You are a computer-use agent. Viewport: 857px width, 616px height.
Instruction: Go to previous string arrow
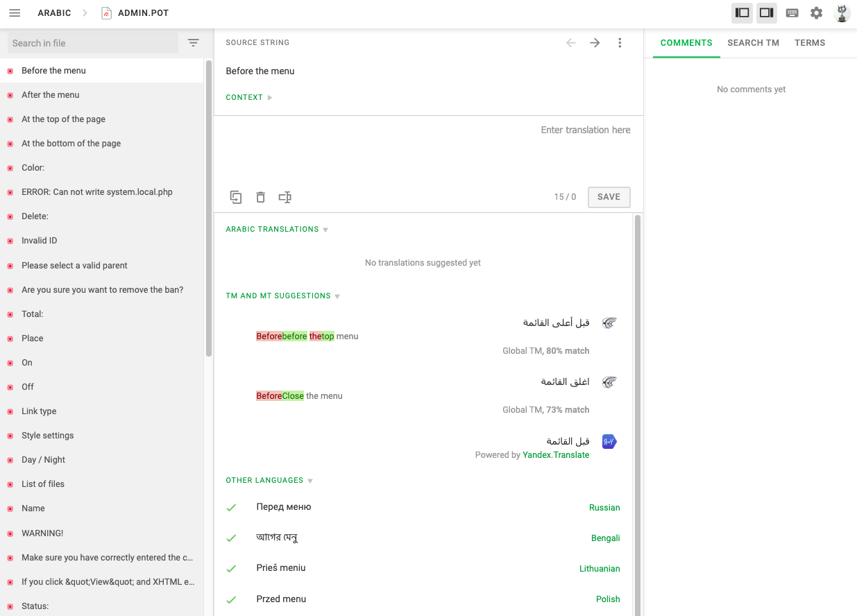pyautogui.click(x=571, y=43)
